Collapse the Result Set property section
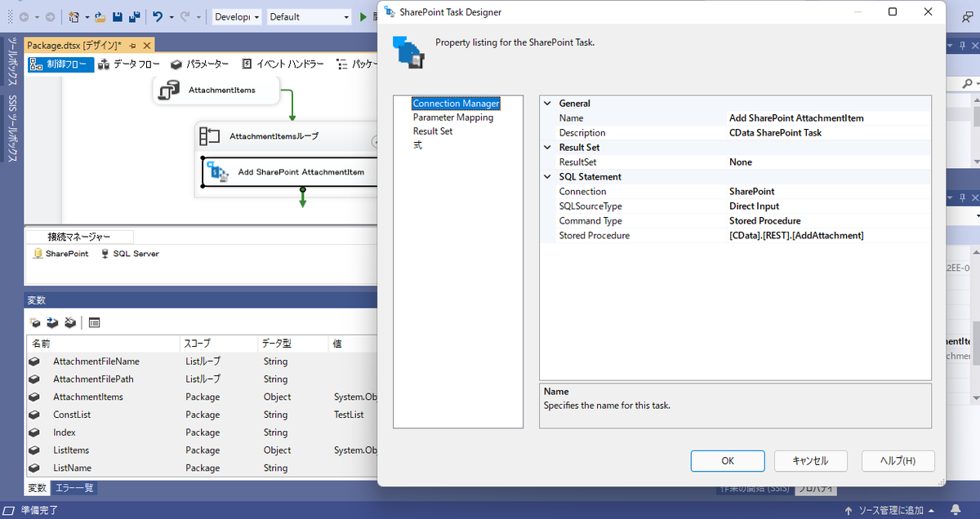The image size is (980, 519). (x=547, y=148)
